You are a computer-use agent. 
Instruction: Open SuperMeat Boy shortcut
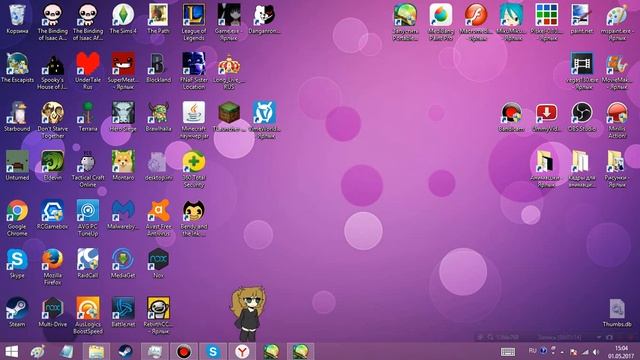(x=123, y=71)
